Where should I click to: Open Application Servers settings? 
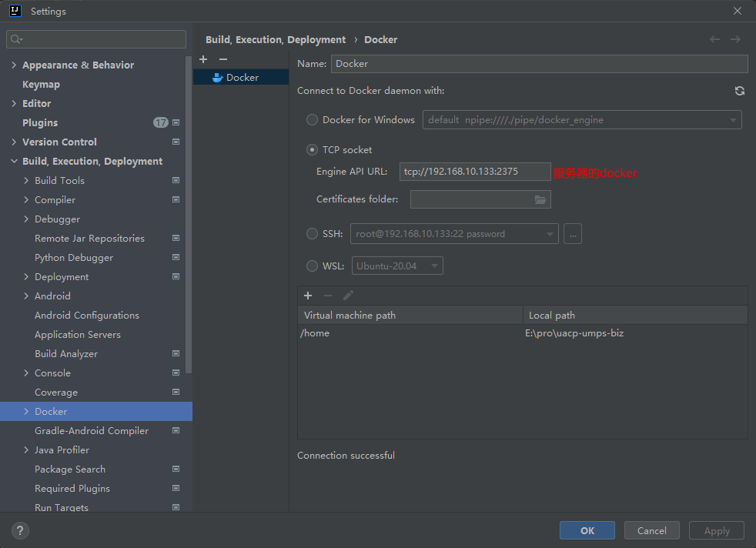(78, 335)
